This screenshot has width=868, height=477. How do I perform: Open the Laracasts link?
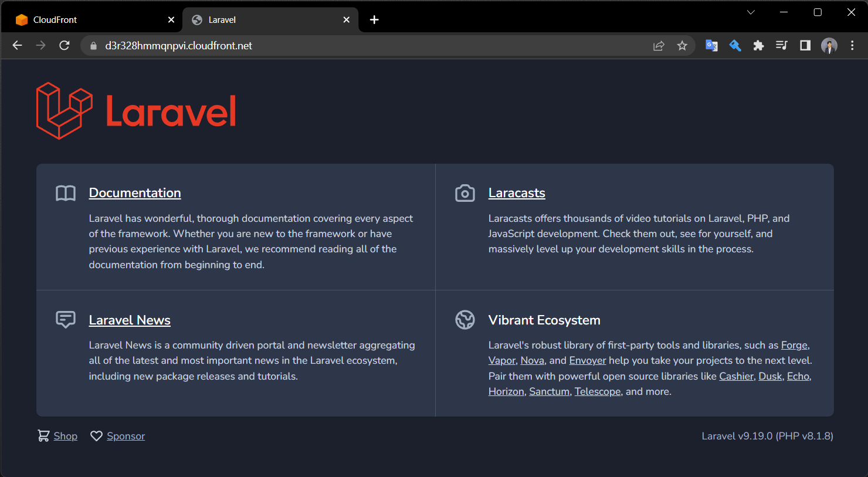click(x=517, y=193)
